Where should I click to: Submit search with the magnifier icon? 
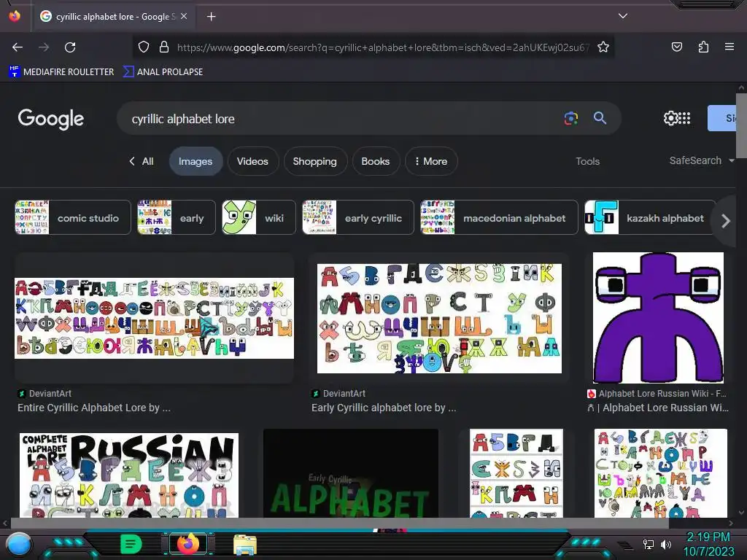600,118
